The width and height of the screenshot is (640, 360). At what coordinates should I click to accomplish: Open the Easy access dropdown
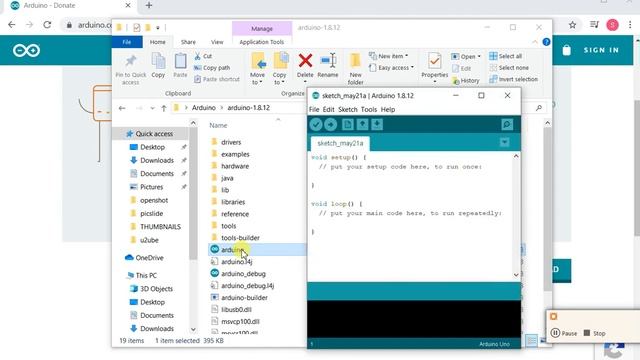[391, 68]
